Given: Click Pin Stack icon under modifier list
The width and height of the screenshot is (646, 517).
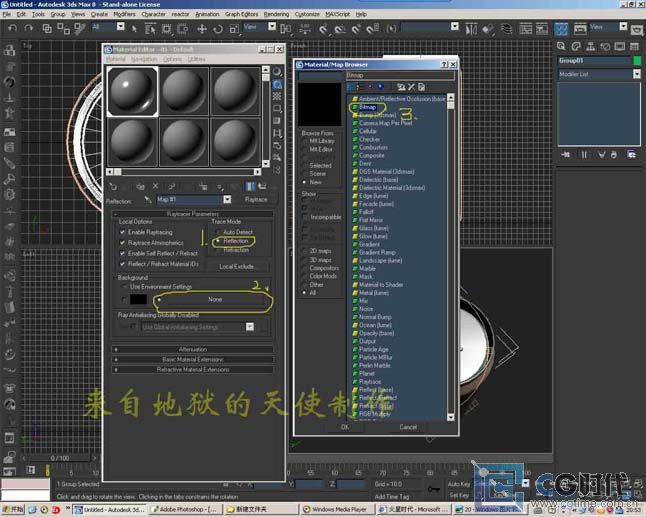Looking at the screenshot, I should pyautogui.click(x=566, y=155).
